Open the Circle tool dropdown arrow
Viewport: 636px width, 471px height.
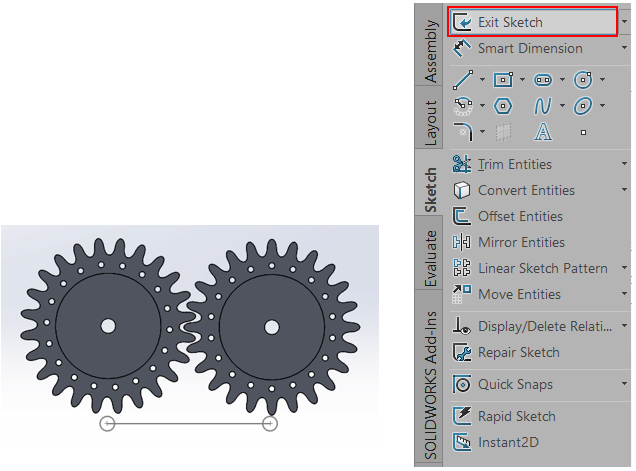[x=603, y=80]
